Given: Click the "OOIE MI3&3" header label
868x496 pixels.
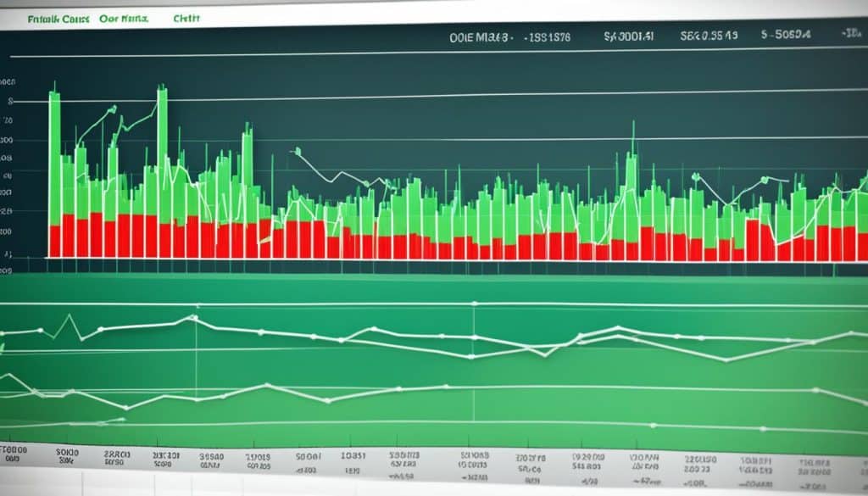Looking at the screenshot, I should pos(481,37).
